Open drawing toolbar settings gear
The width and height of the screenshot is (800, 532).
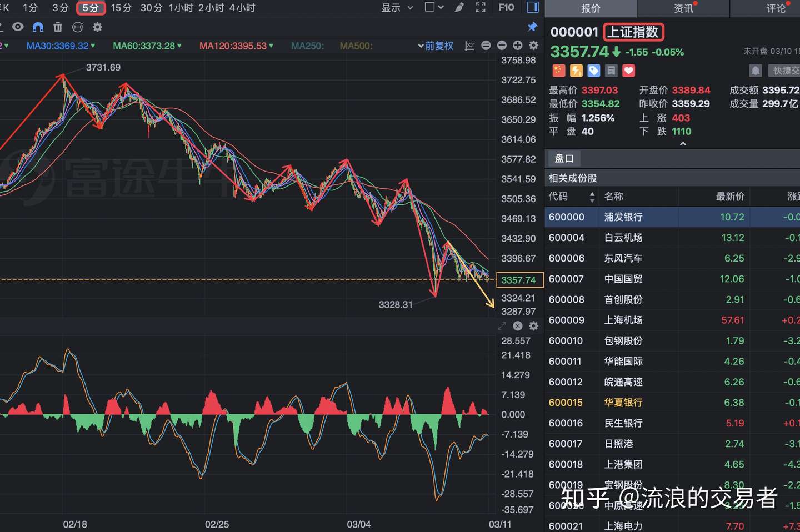(97, 27)
